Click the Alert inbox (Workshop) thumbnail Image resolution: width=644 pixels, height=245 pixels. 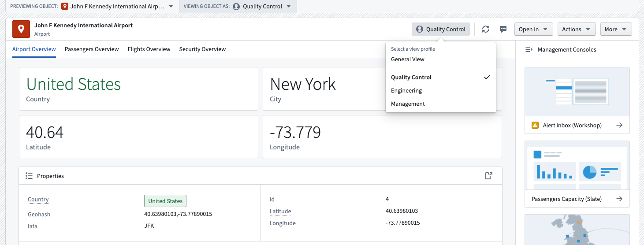577,92
